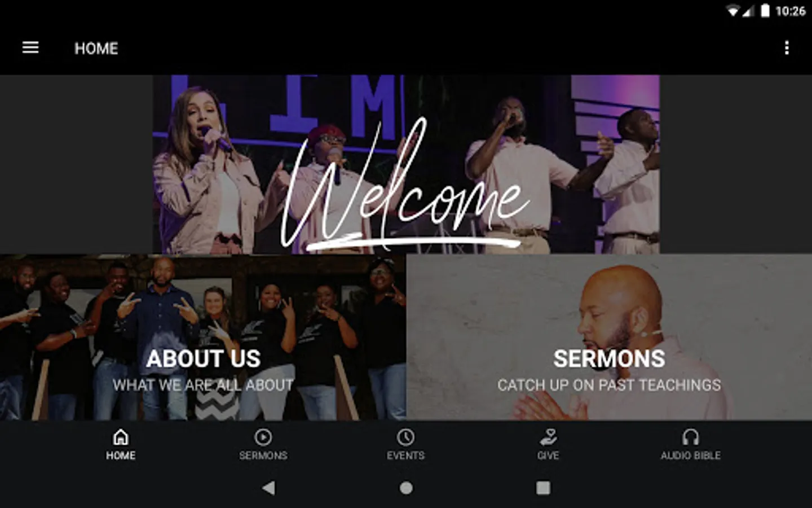Viewport: 812px width, 508px height.
Task: Tap the Events clock icon
Action: tap(405, 437)
